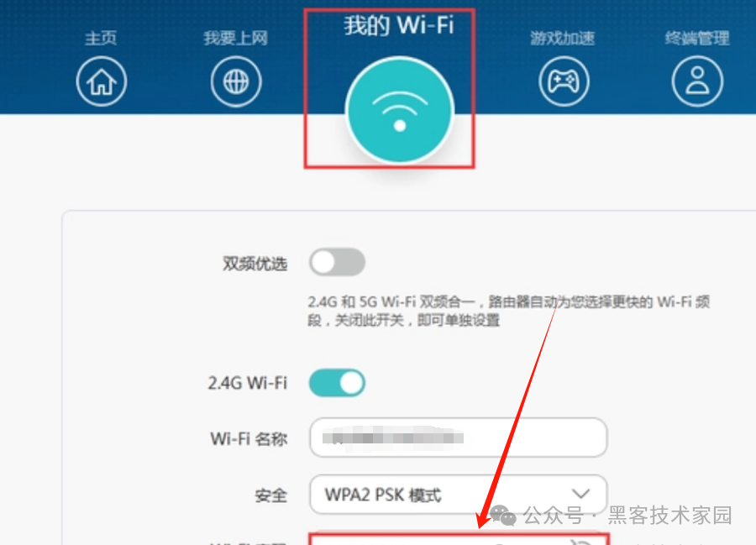Turn off the 2.4G Wi-Fi switch
Viewport: 756px width, 545px height.
[337, 383]
